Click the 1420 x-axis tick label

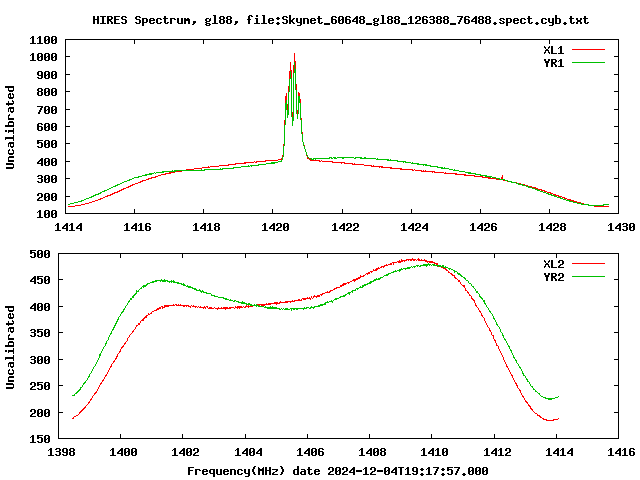pos(275,227)
